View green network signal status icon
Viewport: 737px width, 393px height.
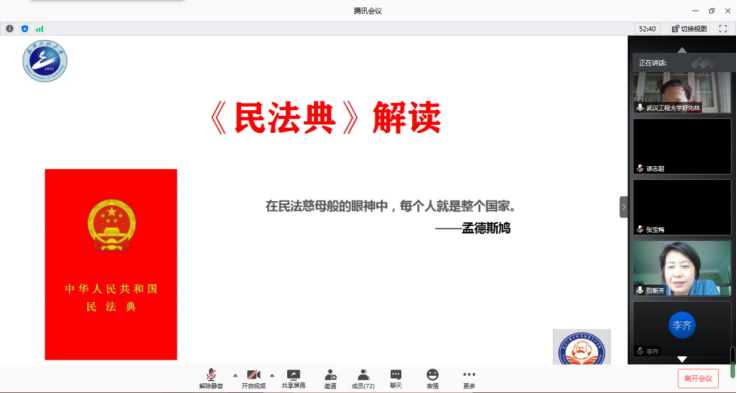click(x=39, y=29)
